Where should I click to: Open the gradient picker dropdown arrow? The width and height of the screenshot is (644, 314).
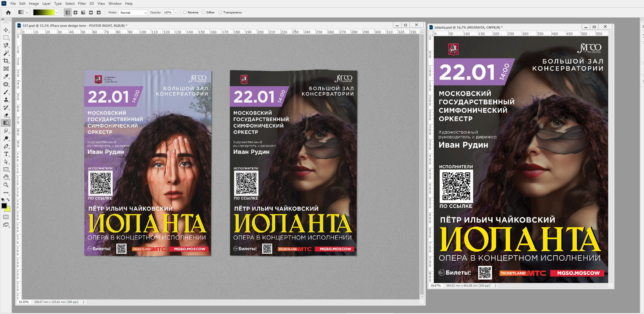[56, 13]
